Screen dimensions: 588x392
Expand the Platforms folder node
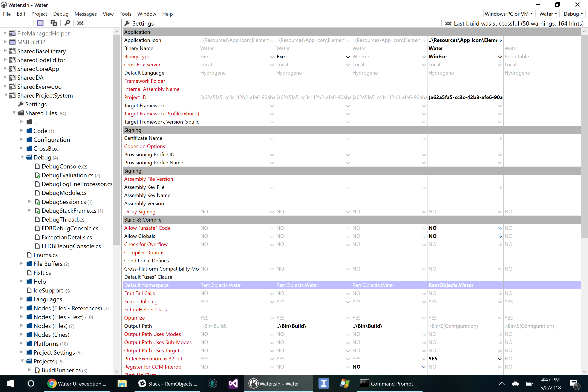(x=21, y=343)
